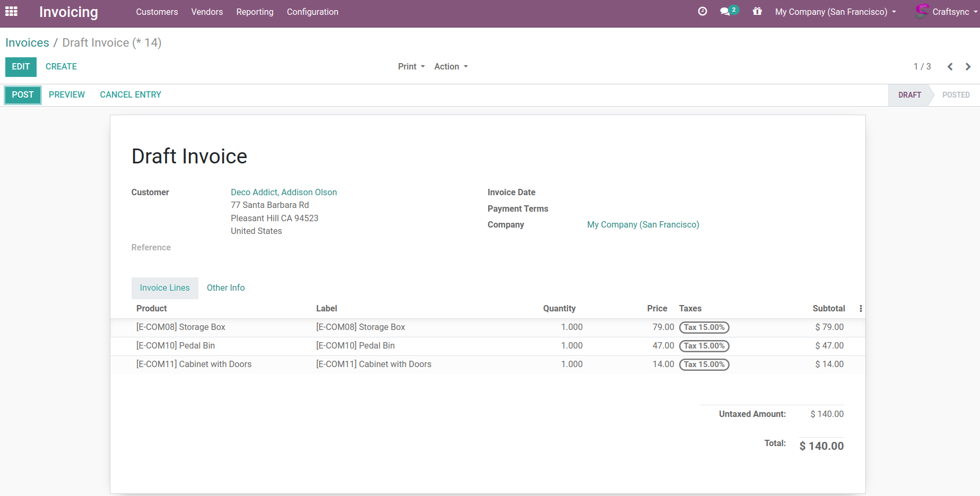Go to previous record arrow
980x496 pixels.
coord(950,67)
